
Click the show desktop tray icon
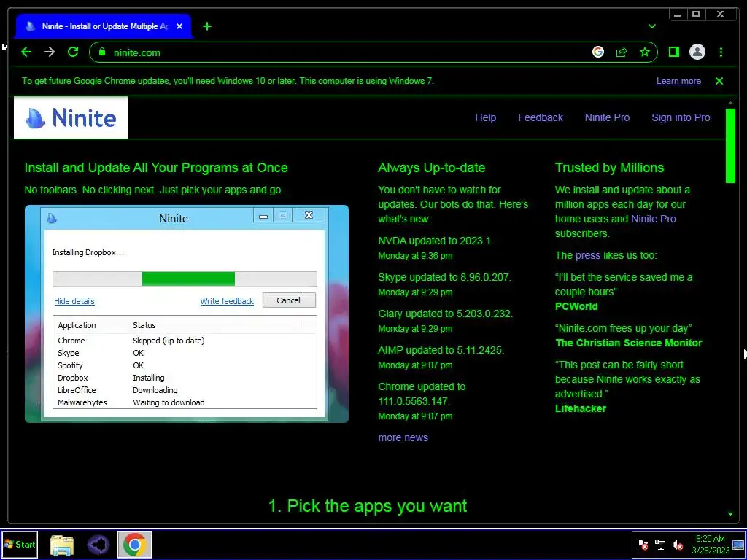(x=738, y=545)
